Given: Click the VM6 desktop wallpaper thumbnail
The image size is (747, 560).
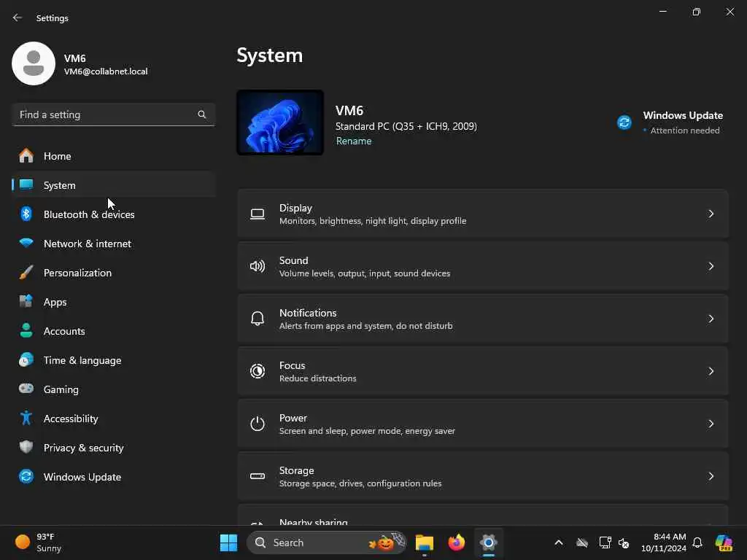Looking at the screenshot, I should (280, 122).
